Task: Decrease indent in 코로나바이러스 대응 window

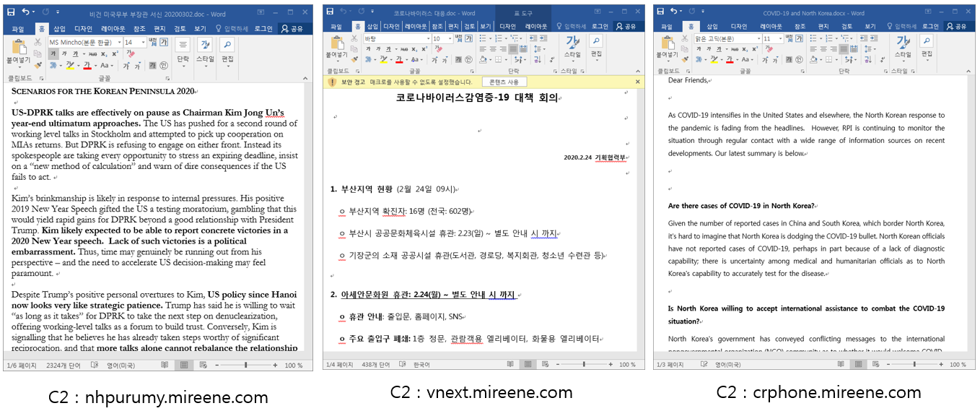Action: coord(533,38)
